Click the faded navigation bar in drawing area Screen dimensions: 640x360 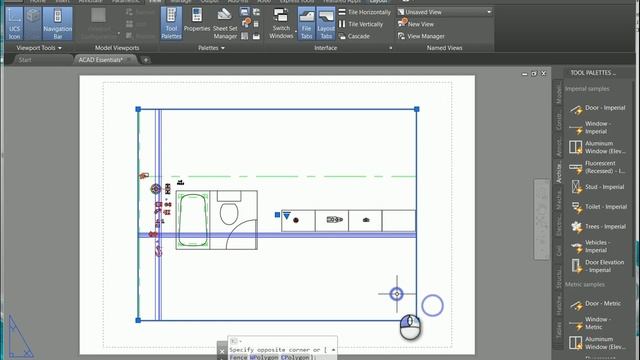(x=542, y=219)
